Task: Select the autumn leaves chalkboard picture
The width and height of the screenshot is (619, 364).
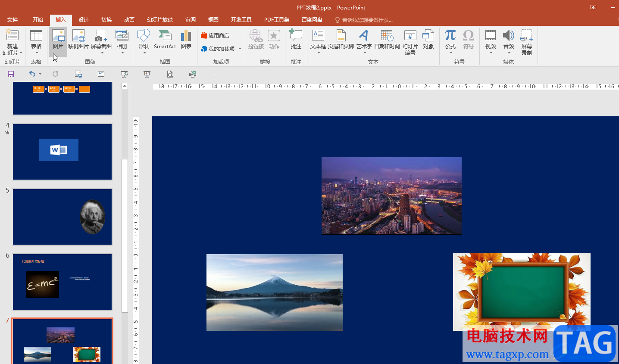Action: 522,292
